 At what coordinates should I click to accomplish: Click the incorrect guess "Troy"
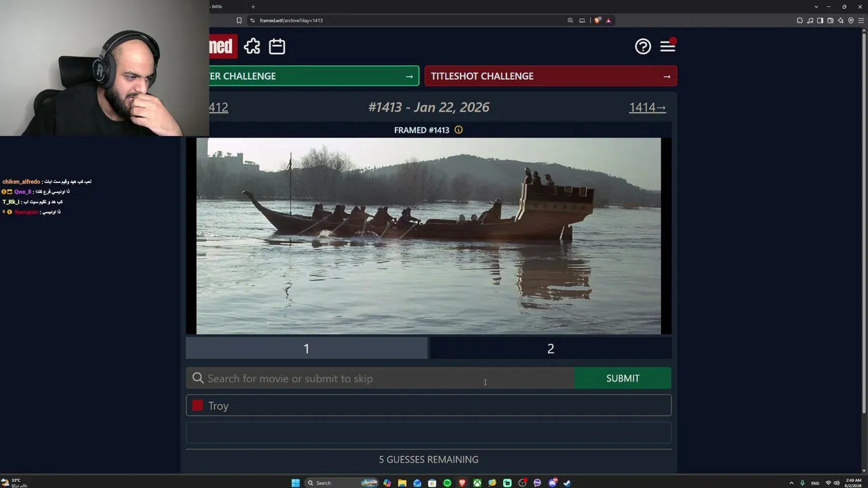pos(429,405)
